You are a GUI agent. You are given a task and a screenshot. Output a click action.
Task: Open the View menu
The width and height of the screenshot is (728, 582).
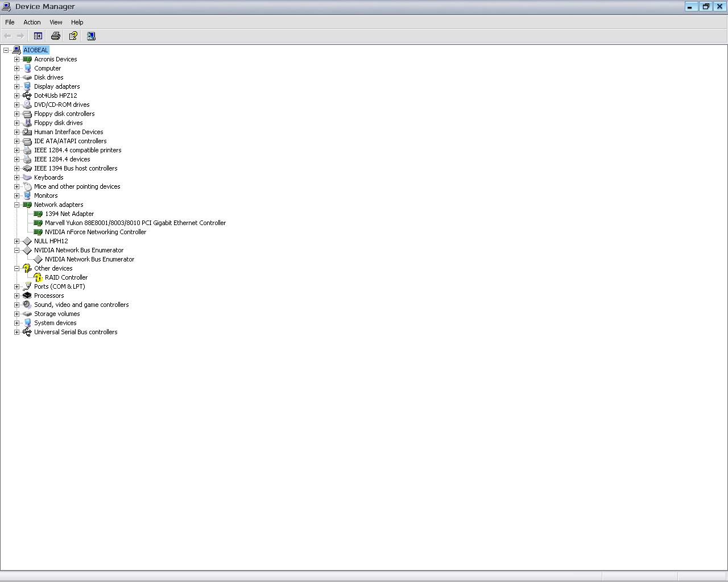[x=56, y=22]
